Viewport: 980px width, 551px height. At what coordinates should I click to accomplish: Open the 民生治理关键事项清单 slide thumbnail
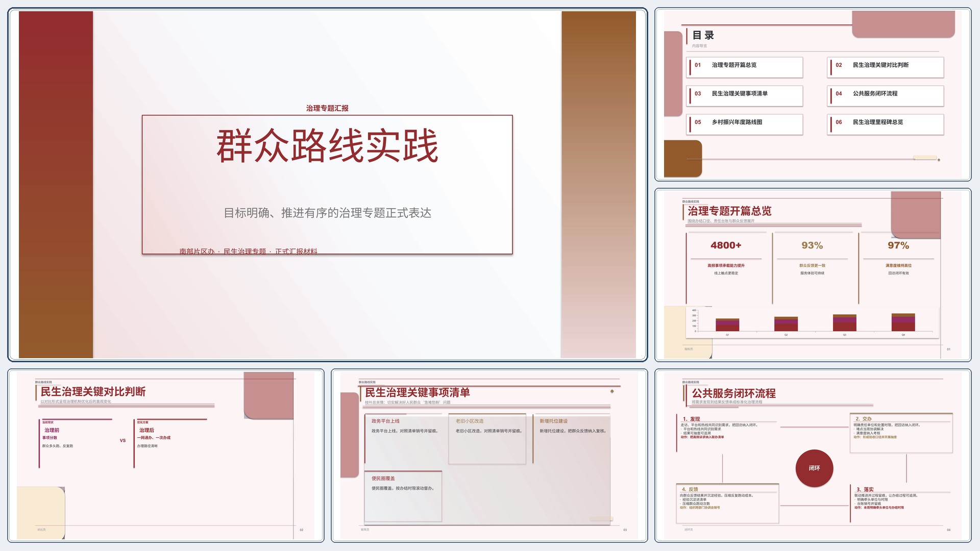pos(489,456)
